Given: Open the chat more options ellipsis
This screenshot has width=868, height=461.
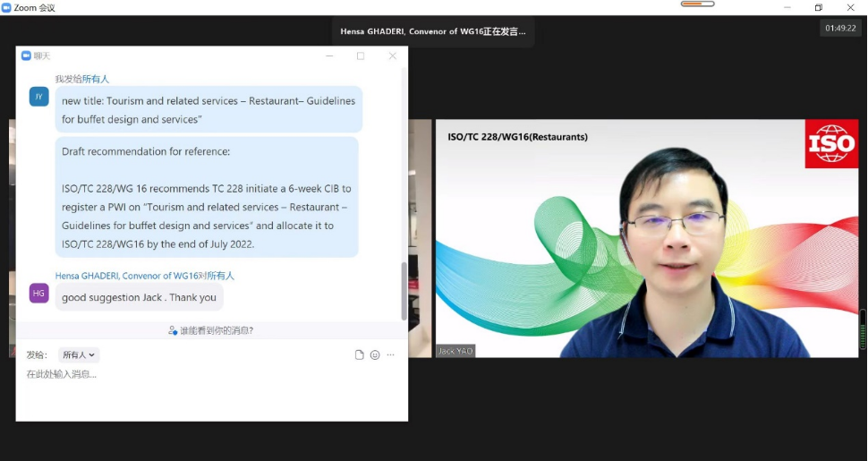Looking at the screenshot, I should (390, 354).
